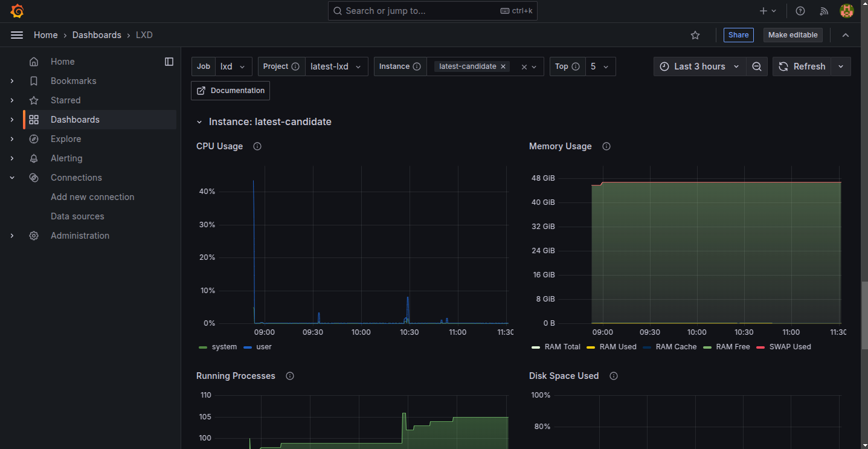Select Alerting in the sidebar
Screen dimensions: 868x449
(x=66, y=158)
